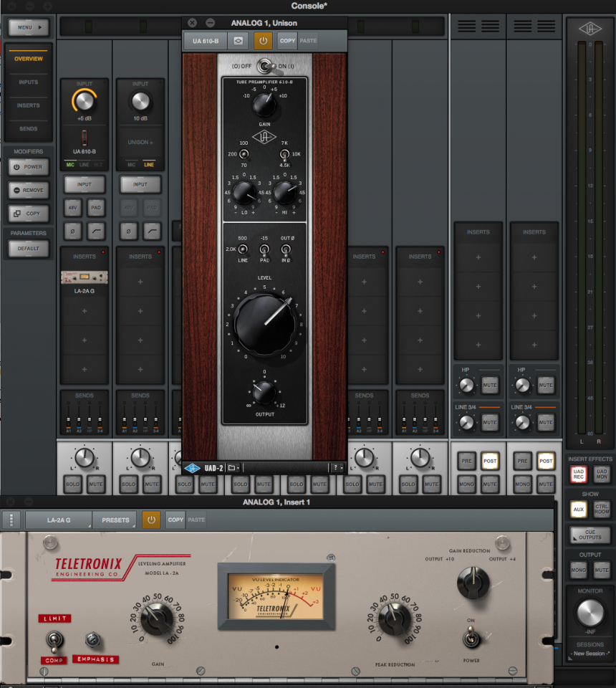Click the 610-B GAIN knob
The width and height of the screenshot is (616, 688).
[x=264, y=105]
